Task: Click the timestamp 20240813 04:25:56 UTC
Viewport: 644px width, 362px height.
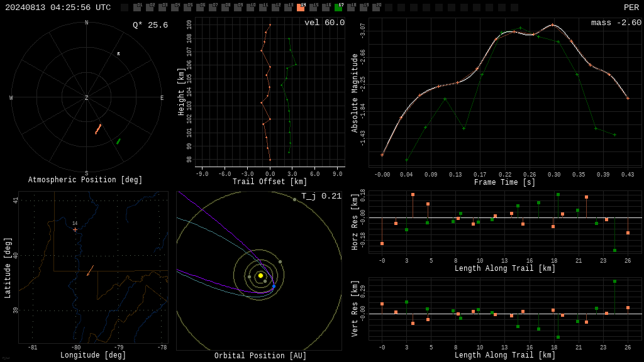Action: 58,8
